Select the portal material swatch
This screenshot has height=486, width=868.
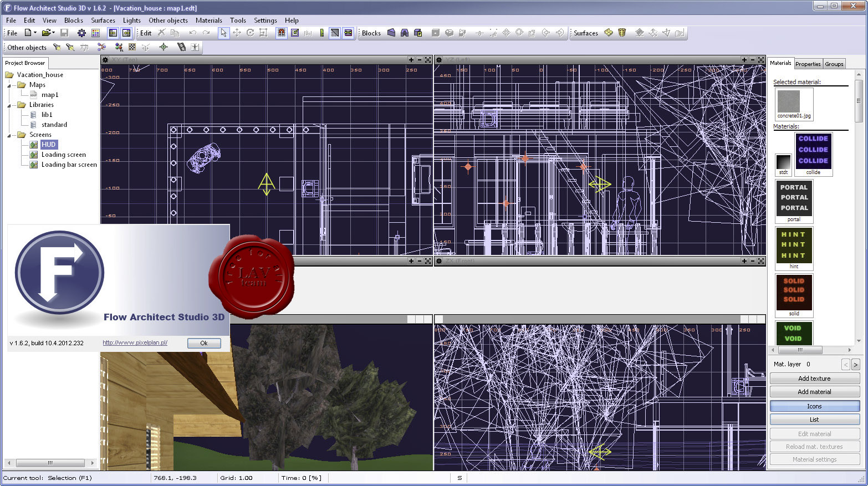(794, 201)
